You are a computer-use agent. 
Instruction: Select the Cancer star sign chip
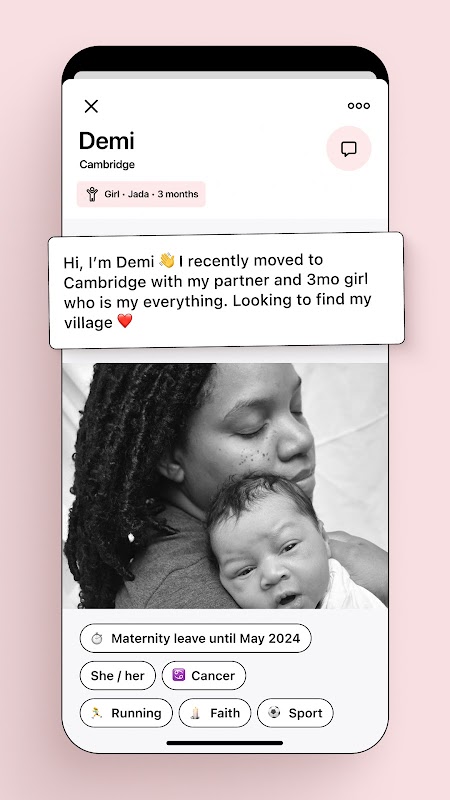204,676
